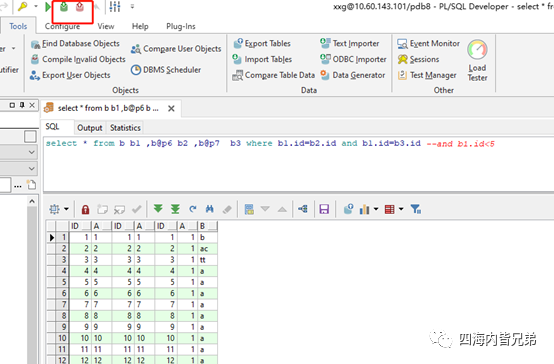Viewport: 554px width, 364px height.
Task: Click the Post changes checkmark icon
Action: click(x=137, y=209)
